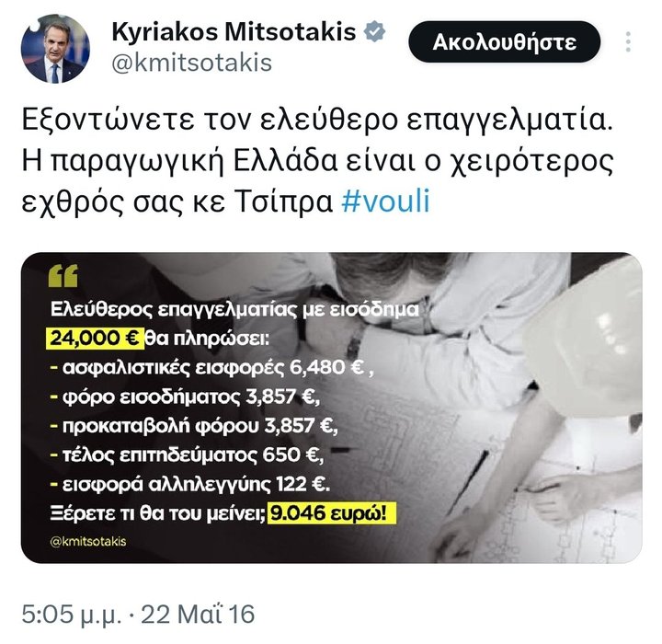Click the yellow quotation mark icon in image
Viewport: 662px width, 644px height.
point(63,276)
